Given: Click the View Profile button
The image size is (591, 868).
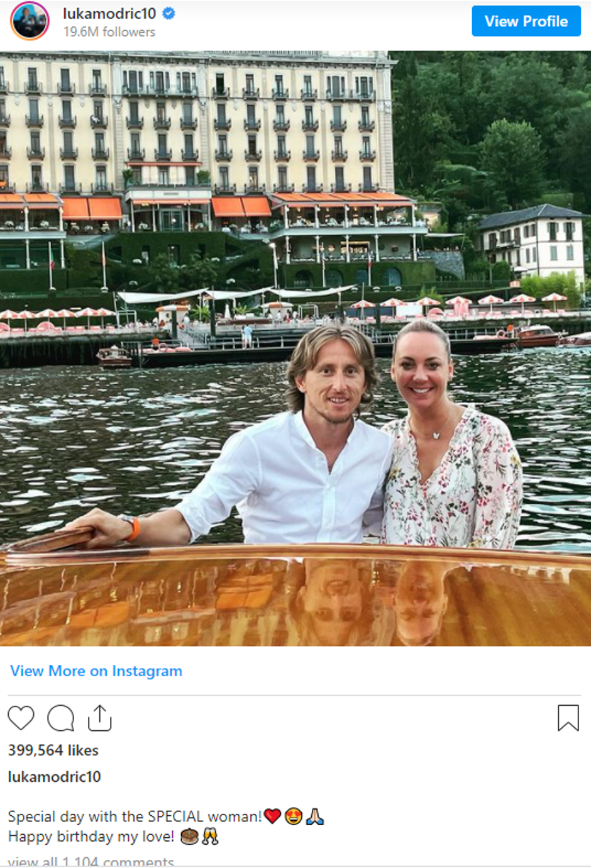Looking at the screenshot, I should pyautogui.click(x=526, y=21).
